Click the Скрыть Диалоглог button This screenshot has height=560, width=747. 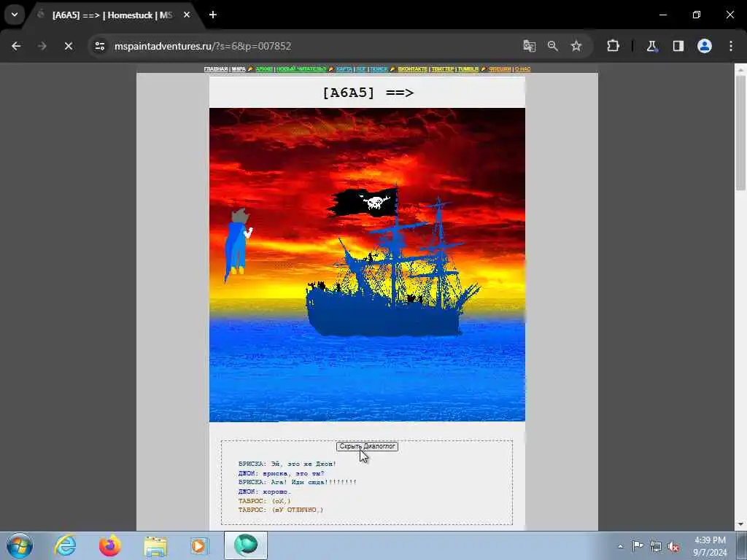367,446
